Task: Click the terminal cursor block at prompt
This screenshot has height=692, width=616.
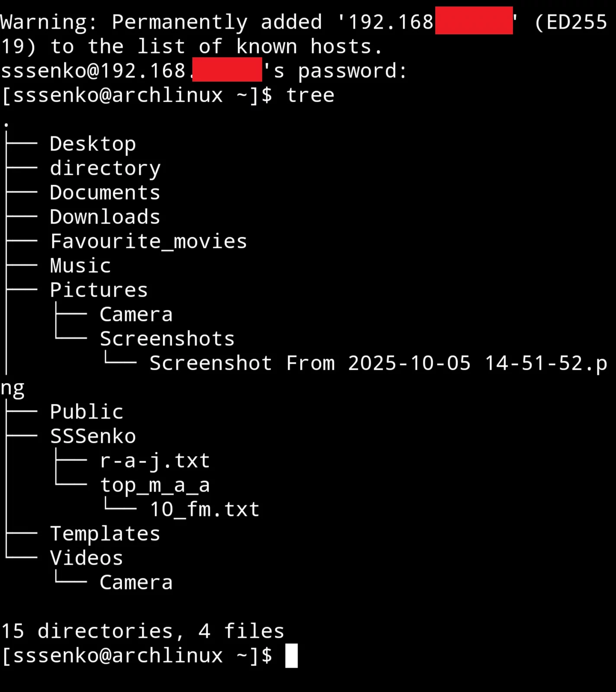Action: tap(291, 656)
